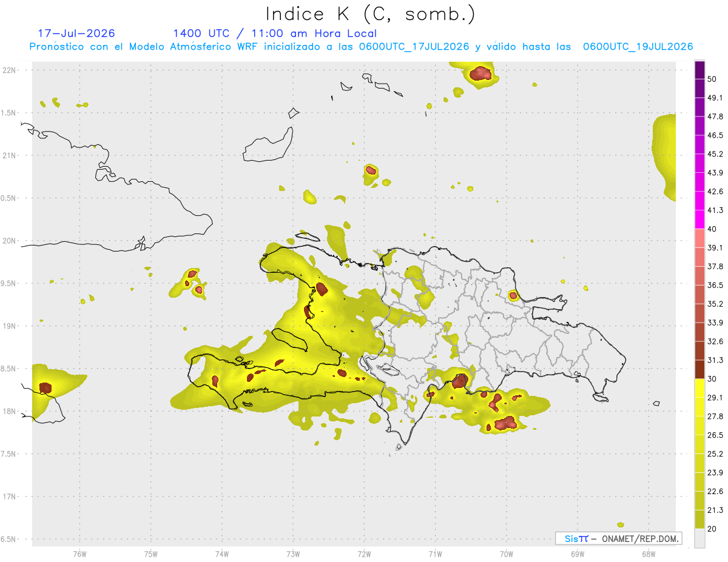Select the '17-Jul-2026' date text

pyautogui.click(x=76, y=33)
